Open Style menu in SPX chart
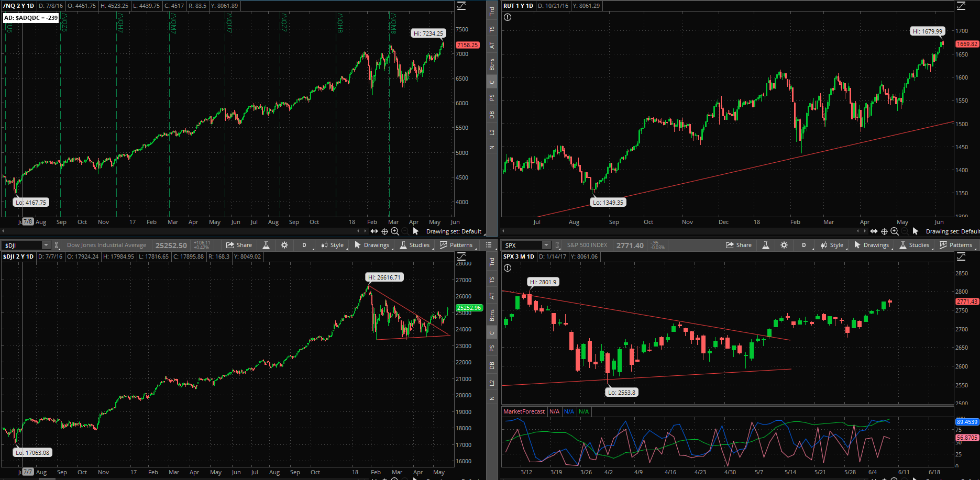 coord(832,245)
